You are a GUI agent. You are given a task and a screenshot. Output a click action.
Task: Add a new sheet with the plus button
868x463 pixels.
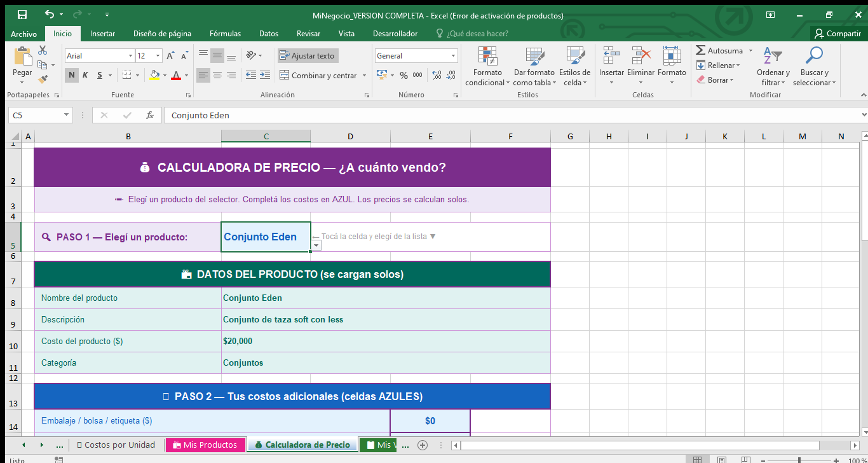tap(422, 445)
